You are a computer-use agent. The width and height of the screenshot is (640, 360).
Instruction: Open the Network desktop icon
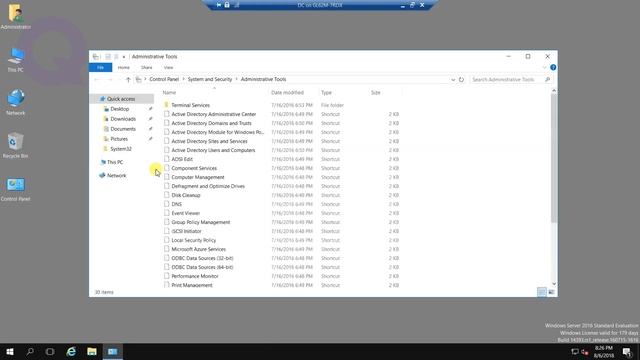pos(16,102)
